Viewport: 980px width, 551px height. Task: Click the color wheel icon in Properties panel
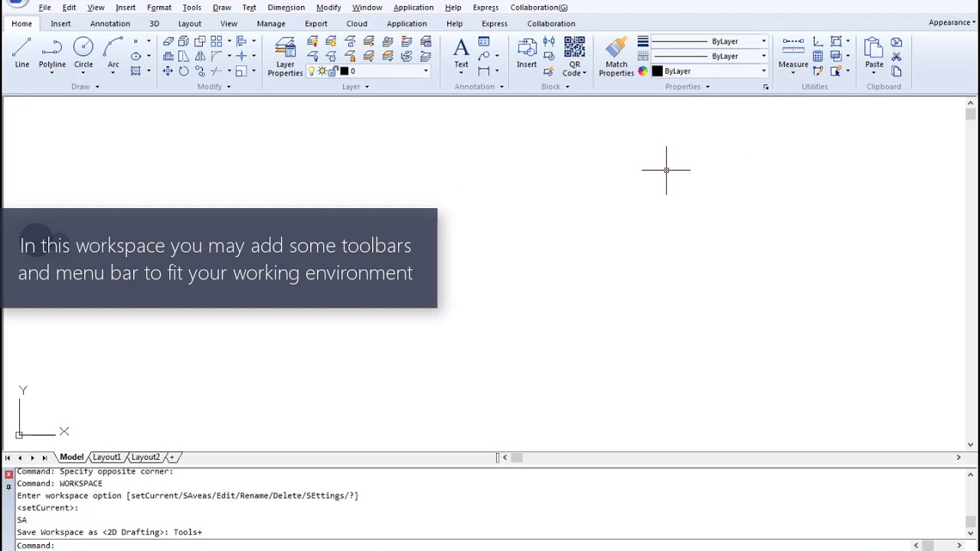pyautogui.click(x=643, y=71)
